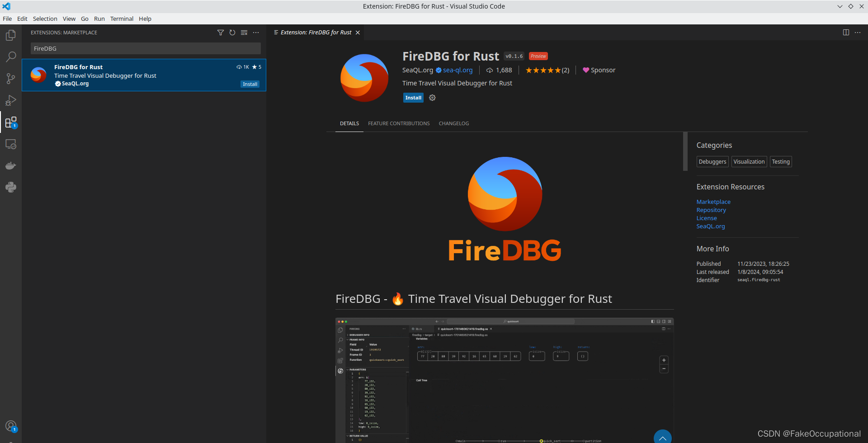Select the Visualization category tag
868x443 pixels.
749,162
